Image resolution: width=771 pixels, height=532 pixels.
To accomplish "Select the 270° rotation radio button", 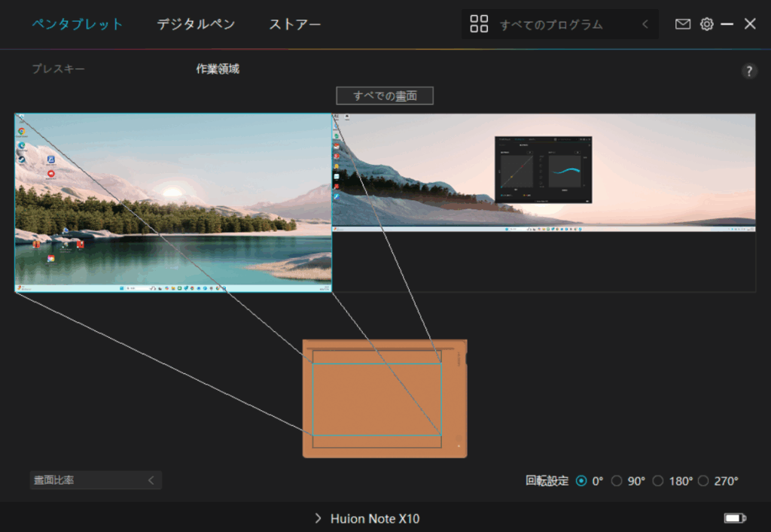I will pyautogui.click(x=703, y=481).
